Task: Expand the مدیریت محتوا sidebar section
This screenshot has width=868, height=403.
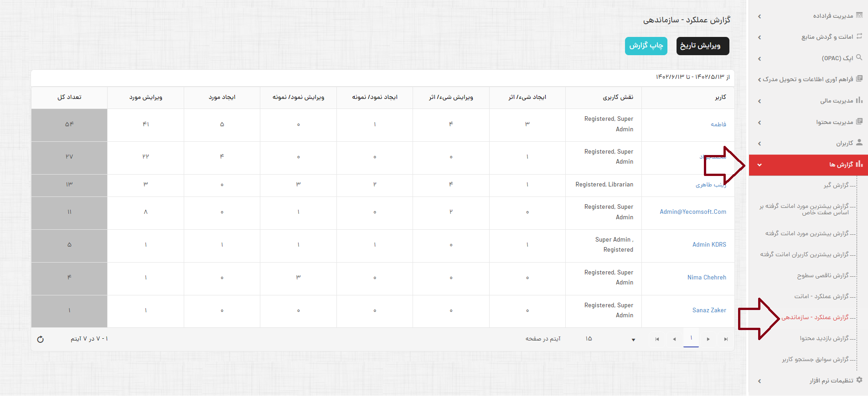Action: [759, 123]
